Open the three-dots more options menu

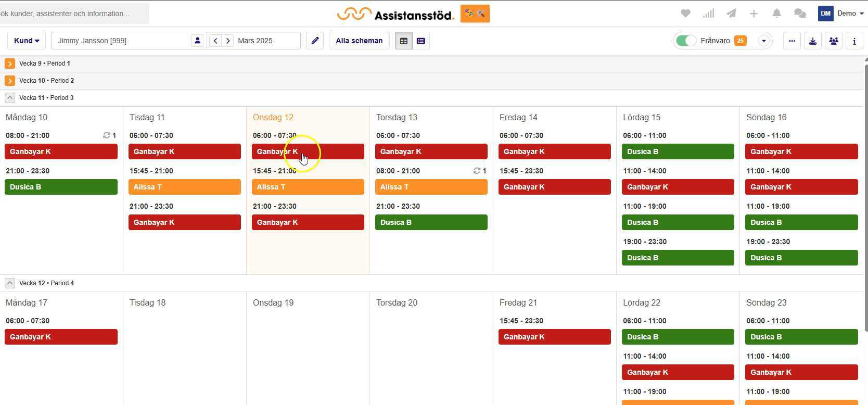click(x=792, y=41)
